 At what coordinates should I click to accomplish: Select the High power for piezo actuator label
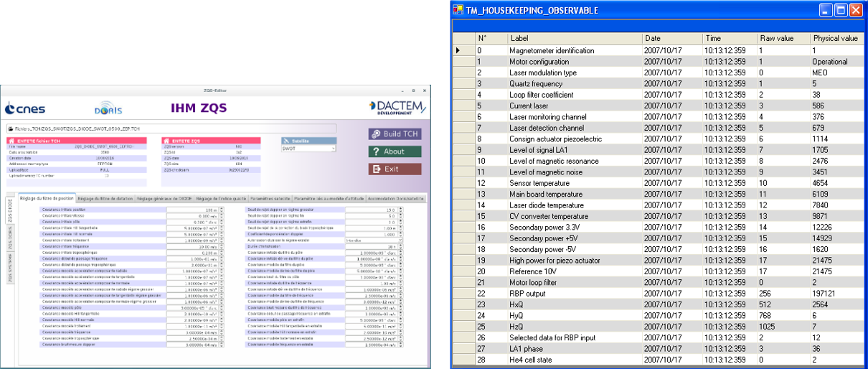tap(555, 260)
